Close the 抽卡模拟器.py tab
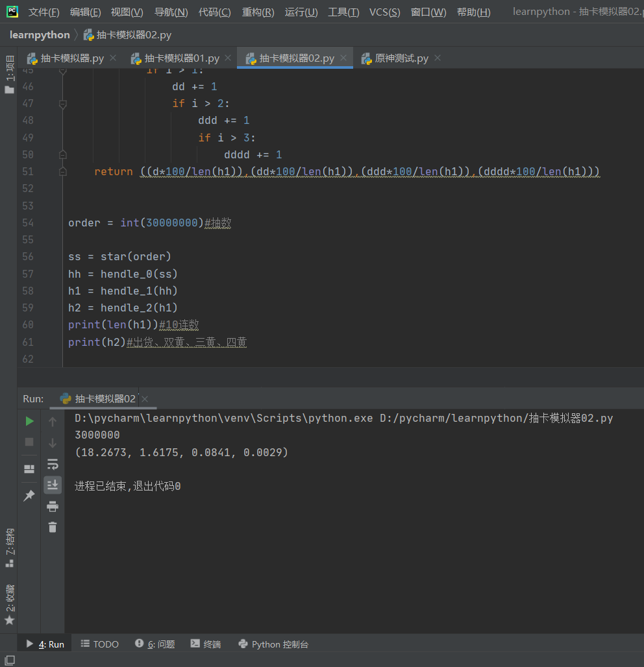Viewport: 644px width, 667px height. (x=113, y=58)
